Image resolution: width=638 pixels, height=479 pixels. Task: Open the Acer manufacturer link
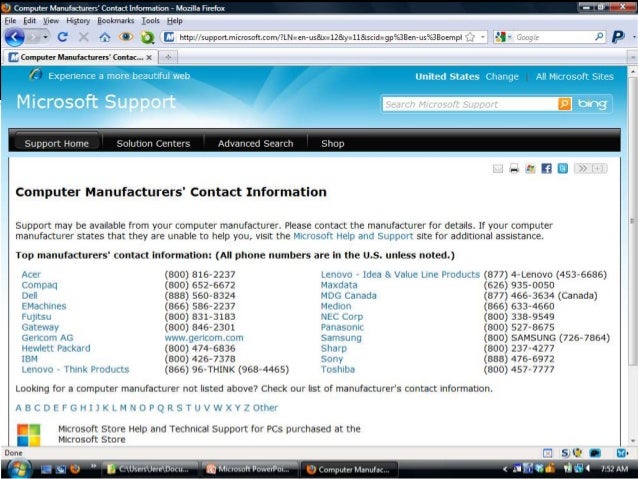point(31,275)
